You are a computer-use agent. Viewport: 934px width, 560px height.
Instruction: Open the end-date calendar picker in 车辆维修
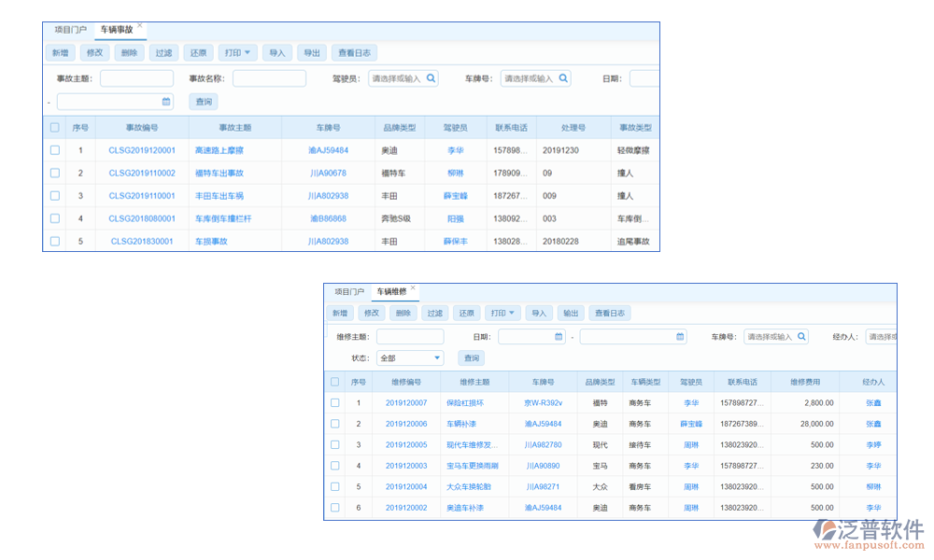click(681, 335)
